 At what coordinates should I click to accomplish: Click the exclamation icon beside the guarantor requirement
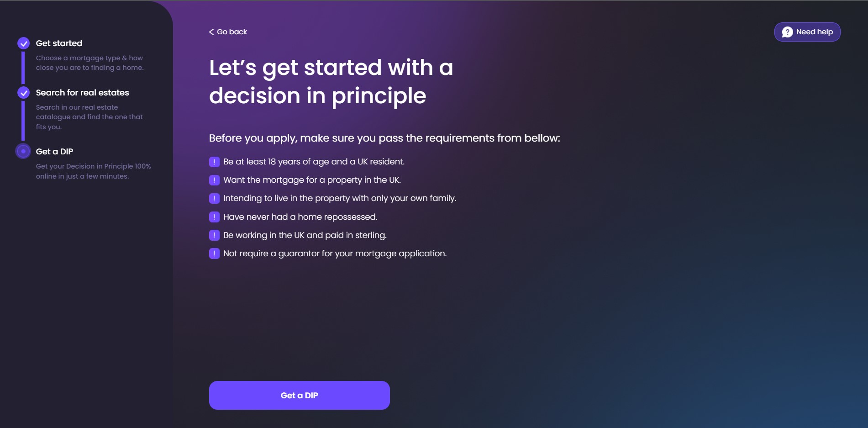214,253
